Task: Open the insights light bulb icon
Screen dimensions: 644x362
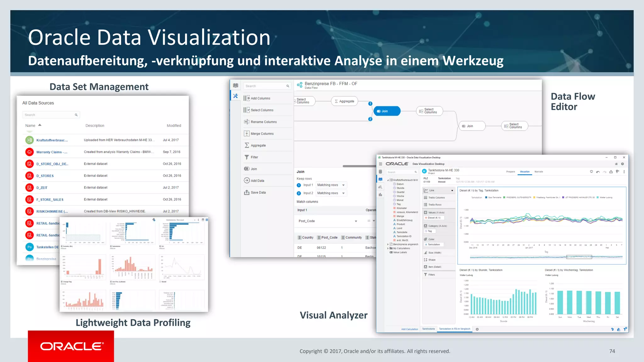Action: click(x=618, y=172)
